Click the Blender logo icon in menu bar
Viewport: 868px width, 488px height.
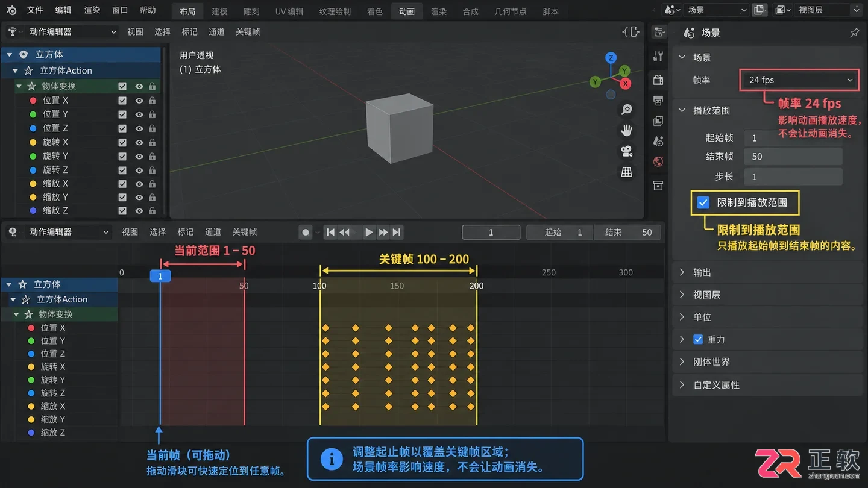(11, 11)
